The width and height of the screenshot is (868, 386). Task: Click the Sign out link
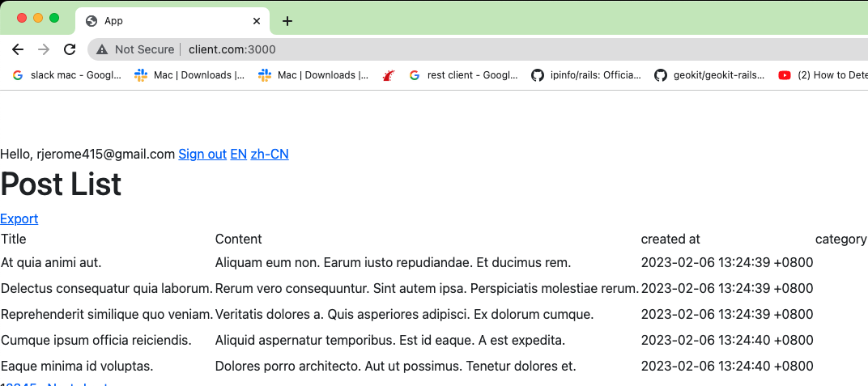click(x=202, y=154)
